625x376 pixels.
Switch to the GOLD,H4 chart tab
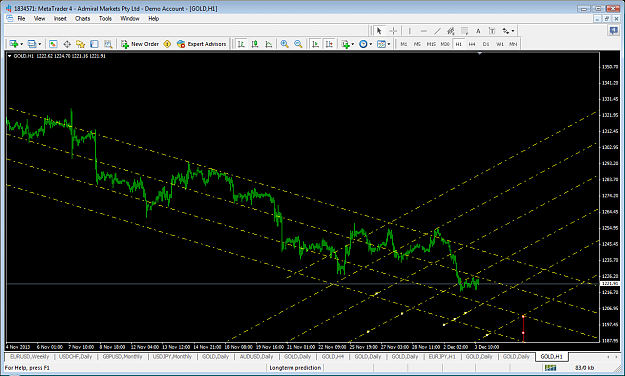click(333, 356)
